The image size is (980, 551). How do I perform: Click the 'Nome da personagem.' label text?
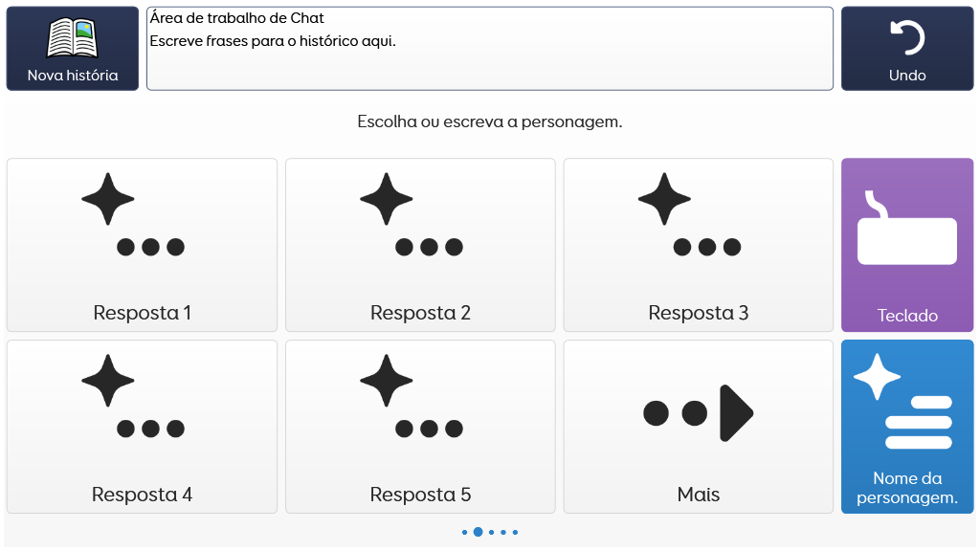coord(906,488)
